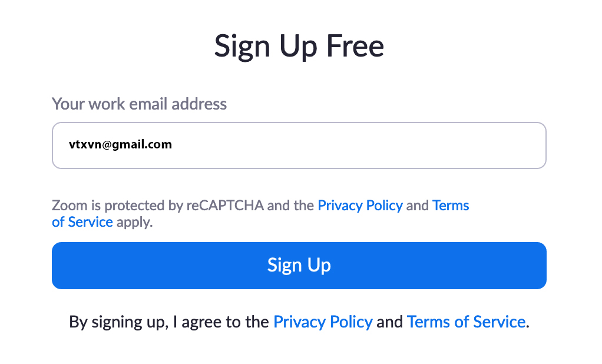Click the word "reCAPTCHA" in the notice
Image resolution: width=602 pixels, height=364 pixels.
click(225, 206)
